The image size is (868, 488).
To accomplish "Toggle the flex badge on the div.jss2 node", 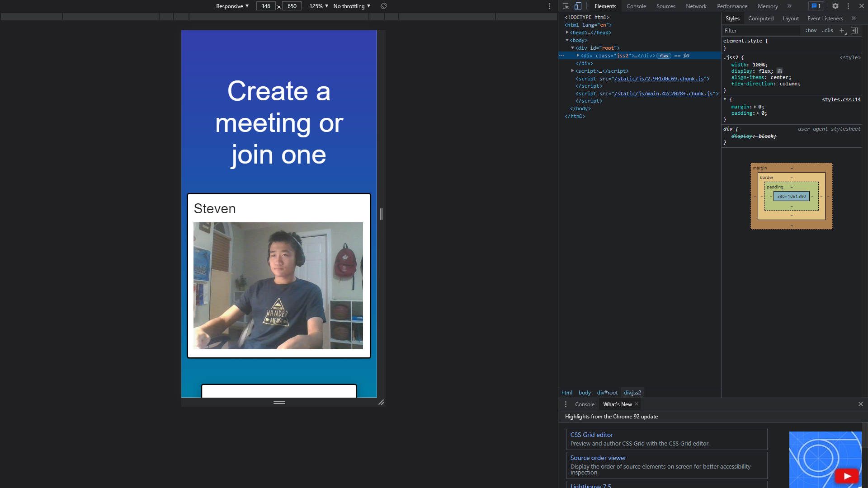I will [664, 56].
